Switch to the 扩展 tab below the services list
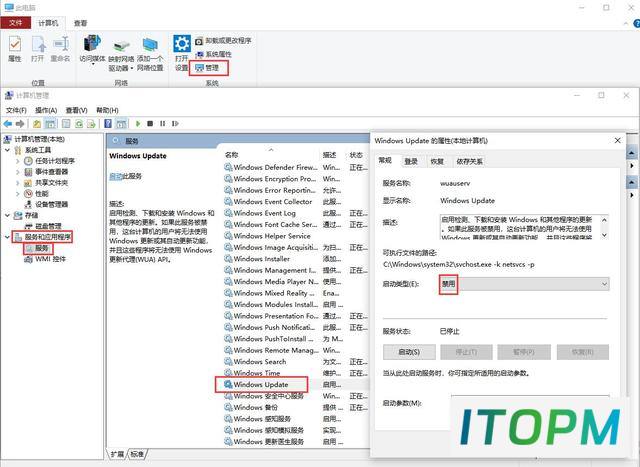Image resolution: width=640 pixels, height=467 pixels. [118, 454]
